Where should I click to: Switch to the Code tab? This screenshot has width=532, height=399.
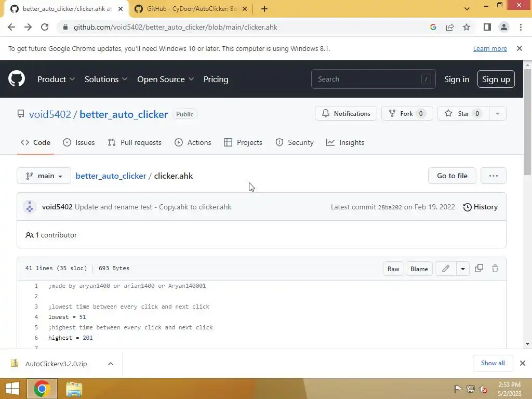36,142
